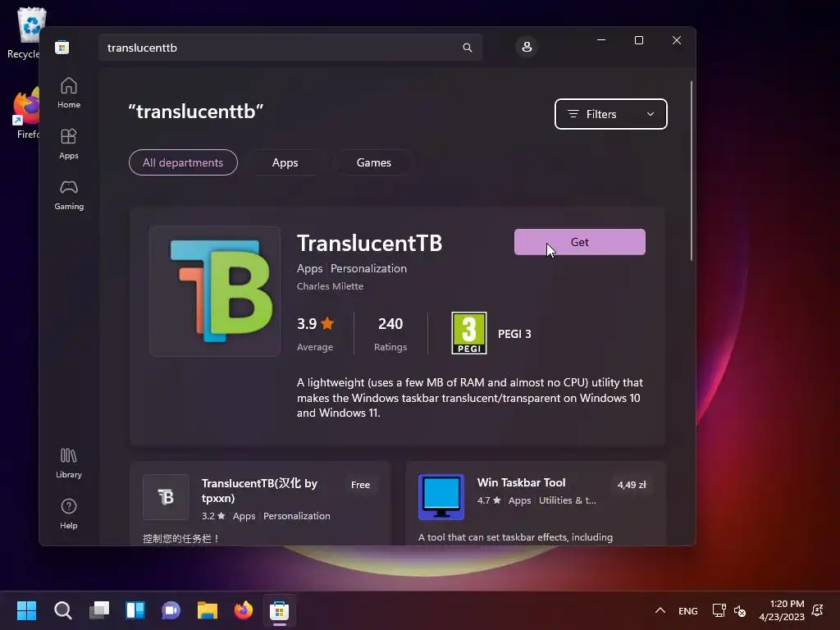The width and height of the screenshot is (840, 630).
Task: Open the Apps section in sidebar
Action: pos(69,144)
